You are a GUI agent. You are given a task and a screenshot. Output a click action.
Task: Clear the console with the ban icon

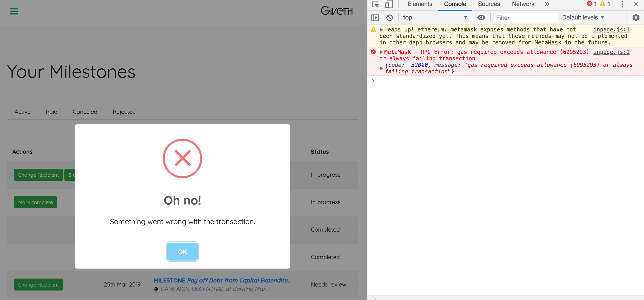pyautogui.click(x=389, y=17)
